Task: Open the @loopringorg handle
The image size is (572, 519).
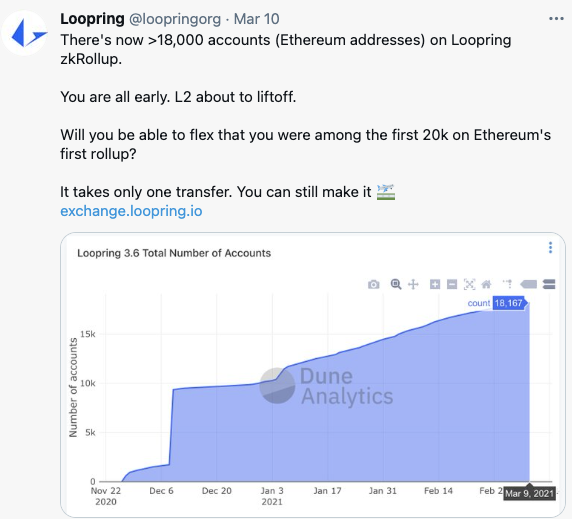Action: tap(175, 19)
